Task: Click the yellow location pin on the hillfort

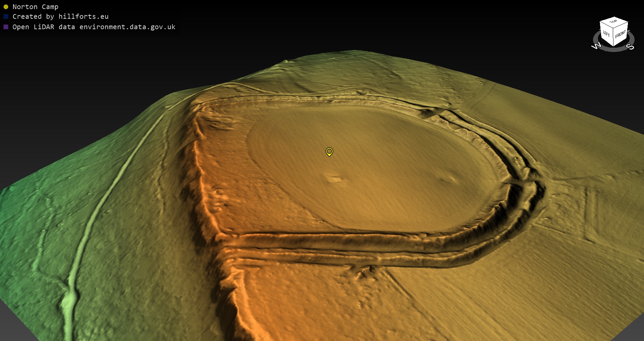Action: point(329,152)
